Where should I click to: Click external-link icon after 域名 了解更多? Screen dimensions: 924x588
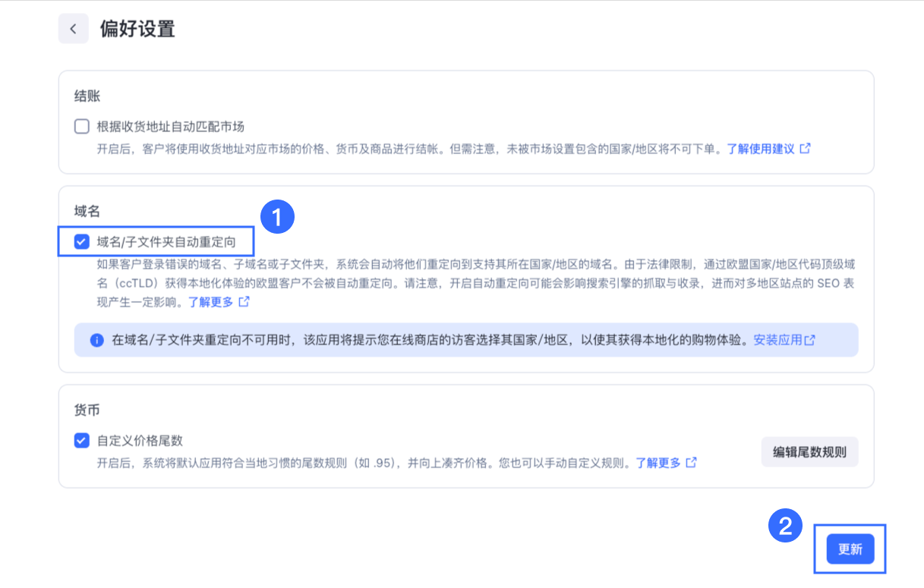244,301
